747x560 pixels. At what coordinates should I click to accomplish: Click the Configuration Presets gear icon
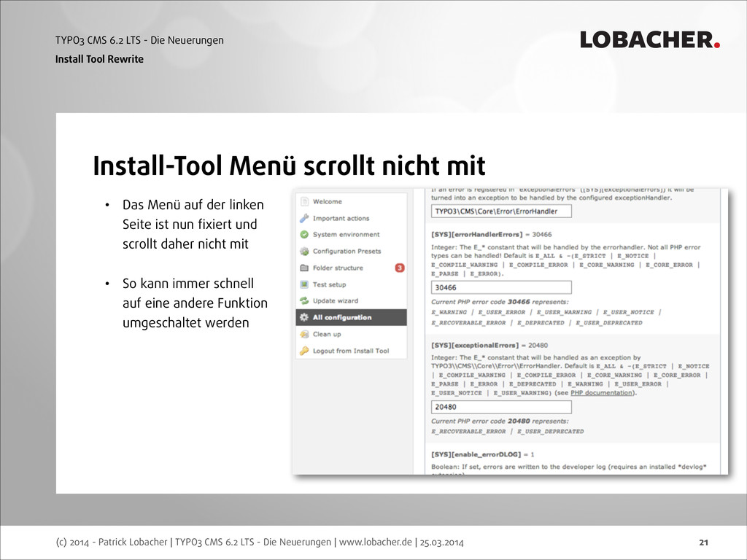pyautogui.click(x=304, y=251)
